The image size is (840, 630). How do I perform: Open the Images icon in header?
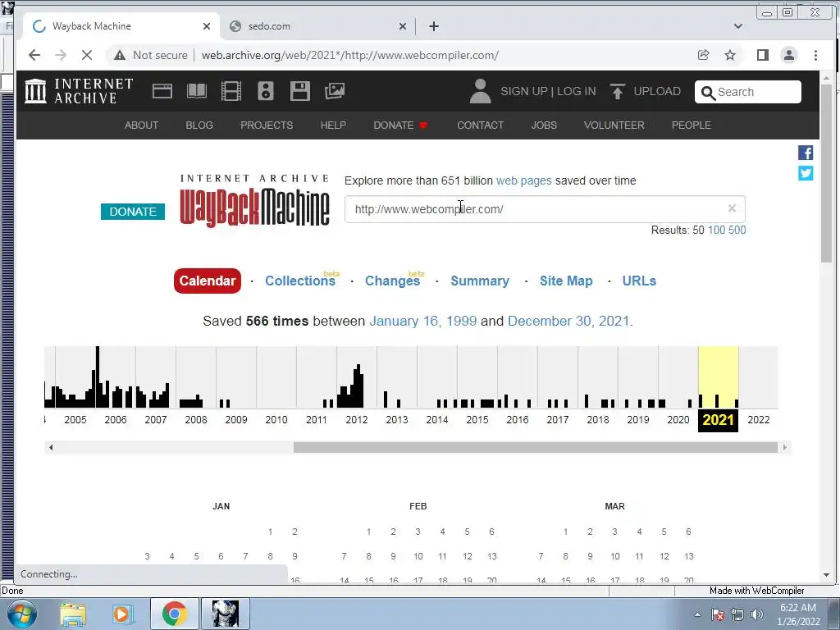pos(335,91)
